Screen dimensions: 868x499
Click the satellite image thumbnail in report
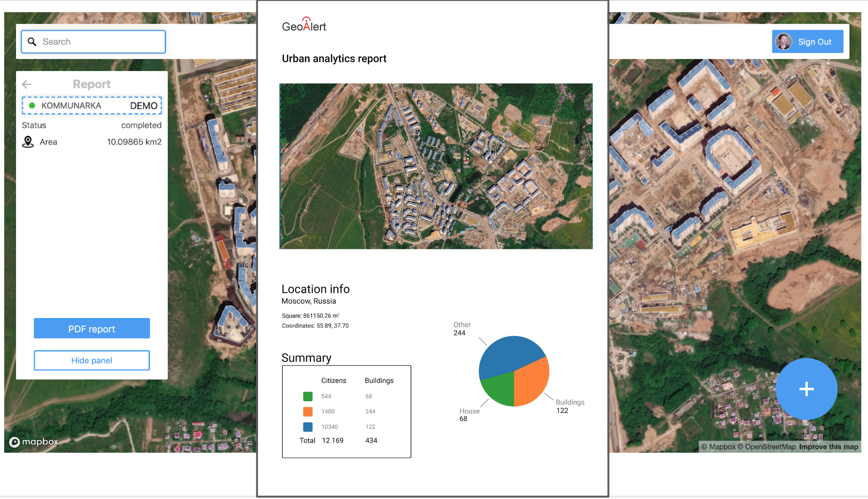436,166
